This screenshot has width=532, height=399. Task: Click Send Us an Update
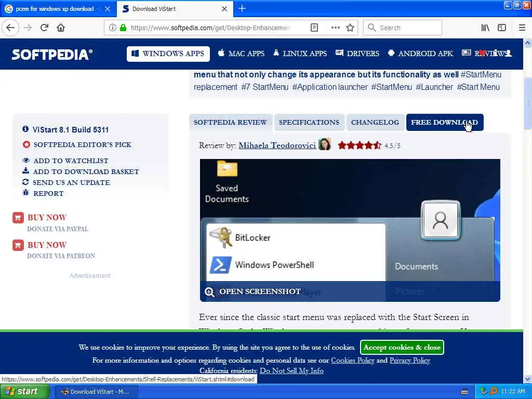[66, 182]
